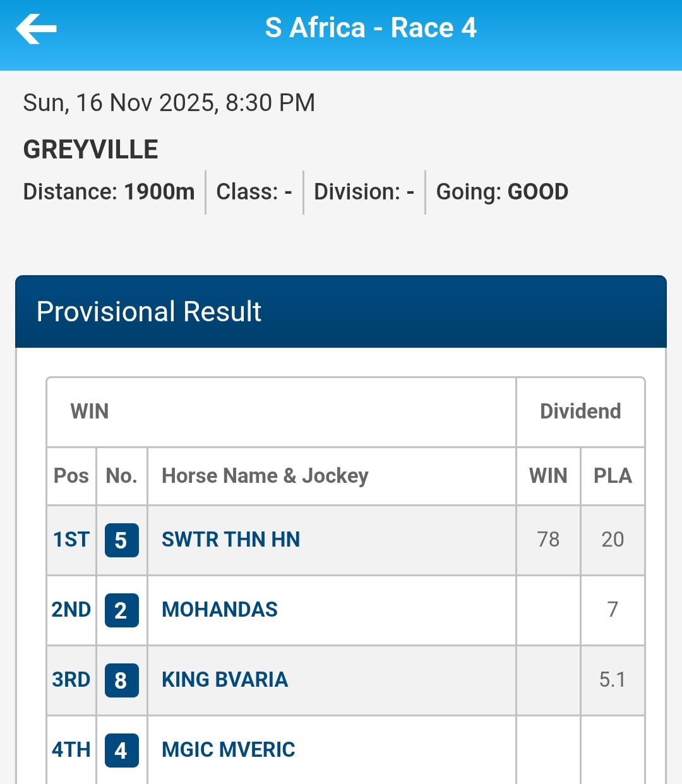Click the Horse Name & Jockey header
Screen dimensions: 682x784
[x=265, y=476]
